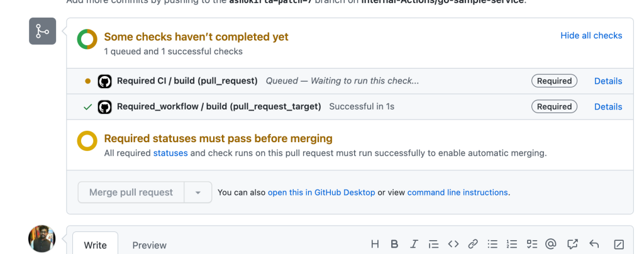Insert a heading with the H icon
The width and height of the screenshot is (644, 254).
click(x=375, y=245)
